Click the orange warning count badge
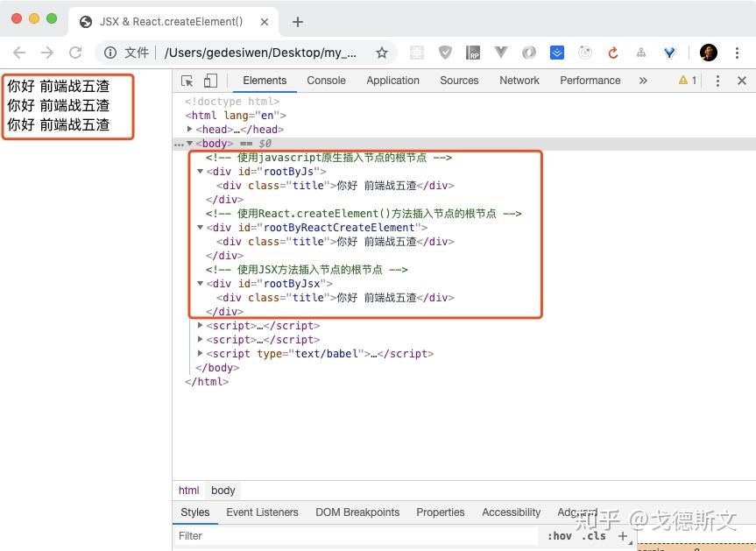 click(688, 80)
